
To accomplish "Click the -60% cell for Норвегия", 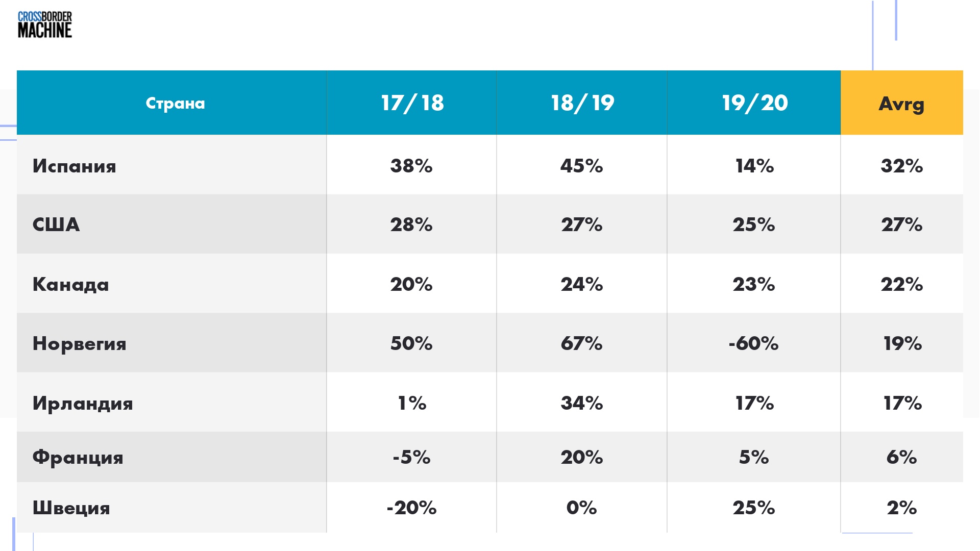I will (753, 343).
